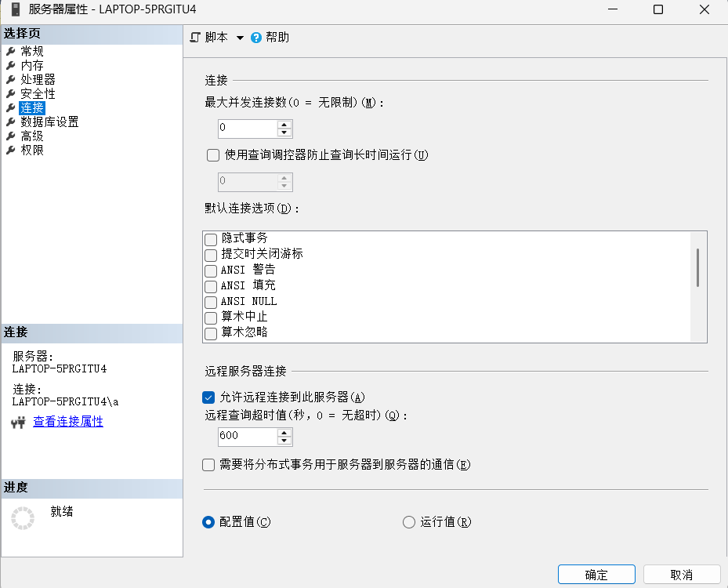Image resolution: width=728 pixels, height=588 pixels.
Task: Open the 权限 page
Action: (32, 151)
